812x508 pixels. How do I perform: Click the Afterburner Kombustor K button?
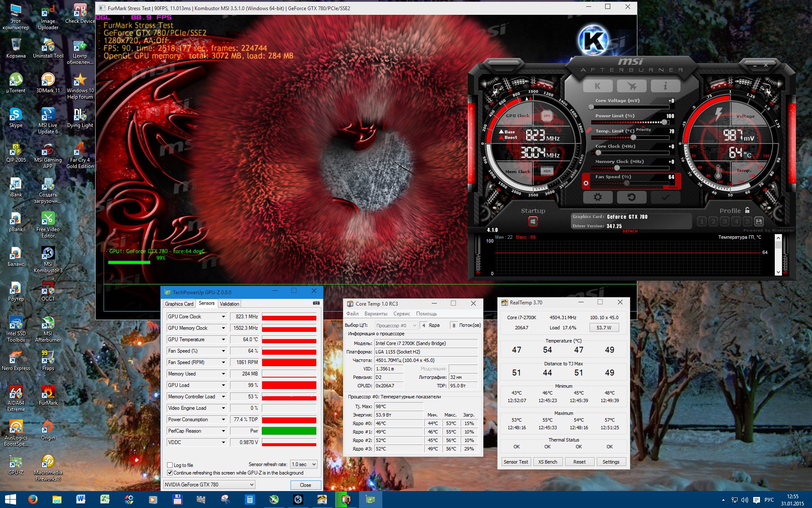coord(597,86)
